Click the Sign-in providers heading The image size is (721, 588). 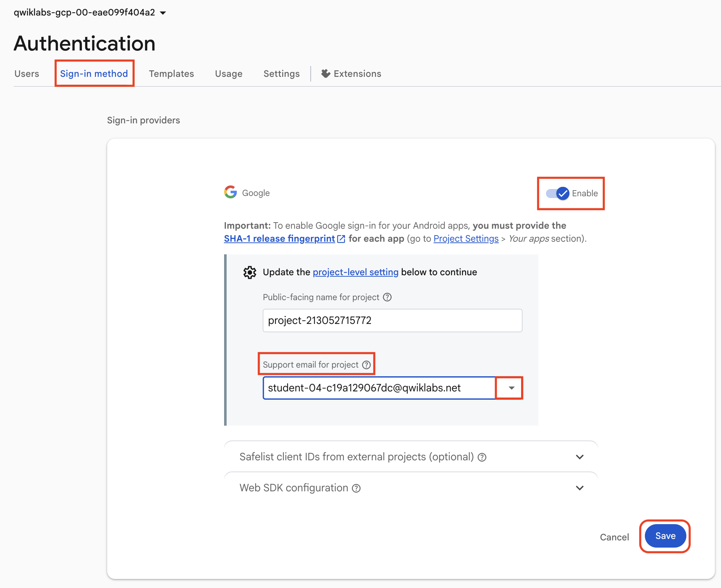click(143, 120)
